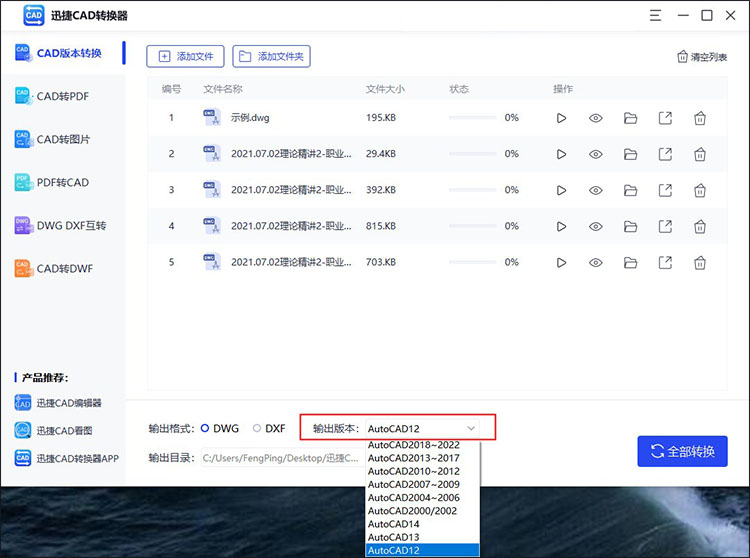750x558 pixels.
Task: Delete 示例.dwg from the list
Action: point(700,118)
